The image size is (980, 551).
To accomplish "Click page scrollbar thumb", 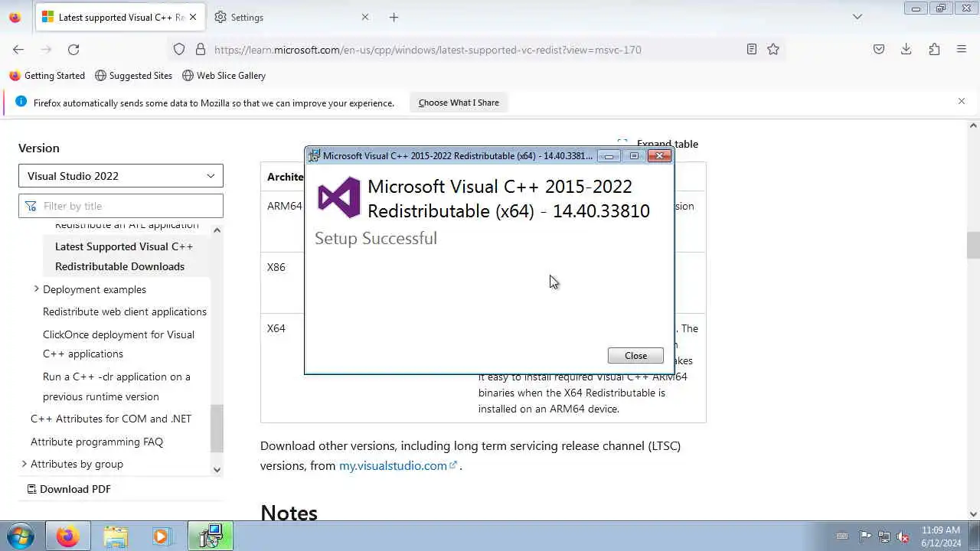I will tap(973, 245).
